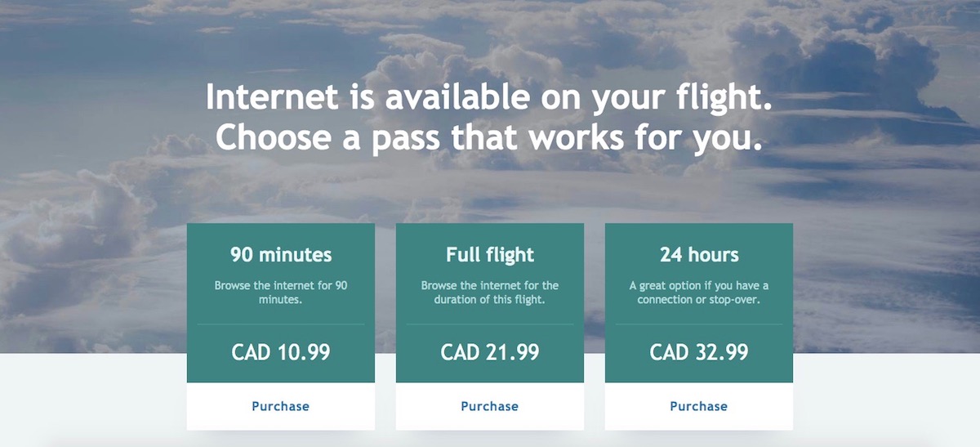The height and width of the screenshot is (447, 980).
Task: Select the "90 minutes" card title
Action: click(281, 255)
